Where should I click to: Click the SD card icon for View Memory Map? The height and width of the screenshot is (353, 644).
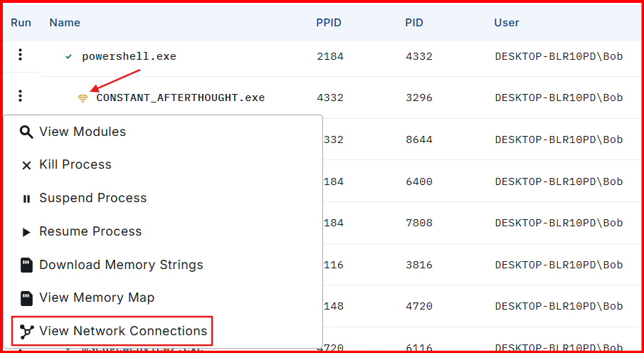coord(26,297)
